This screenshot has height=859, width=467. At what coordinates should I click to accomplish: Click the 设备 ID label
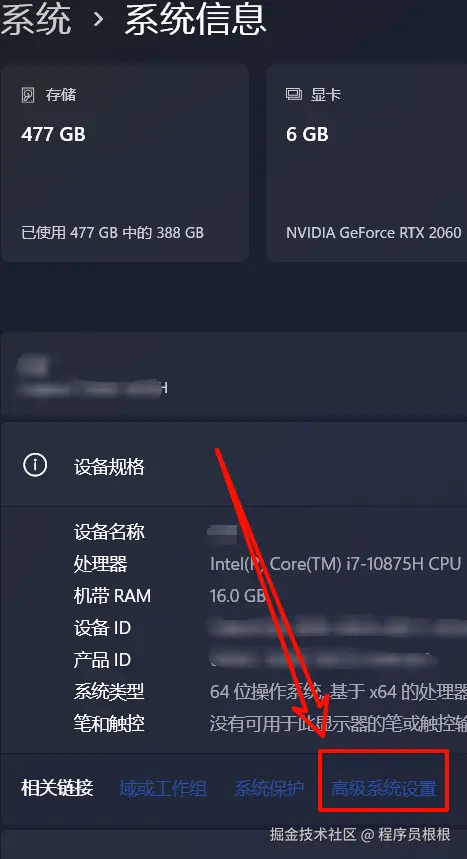(102, 628)
